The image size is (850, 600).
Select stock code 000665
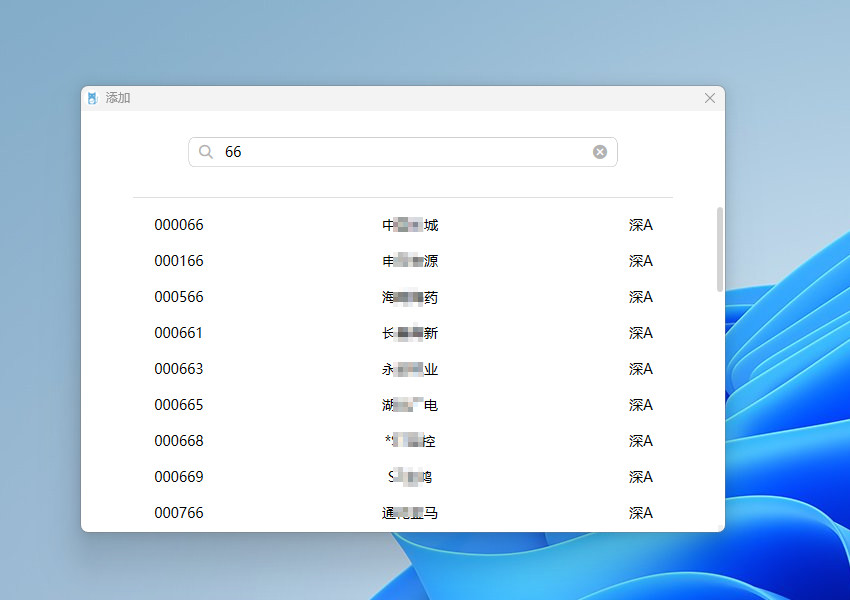coord(179,405)
